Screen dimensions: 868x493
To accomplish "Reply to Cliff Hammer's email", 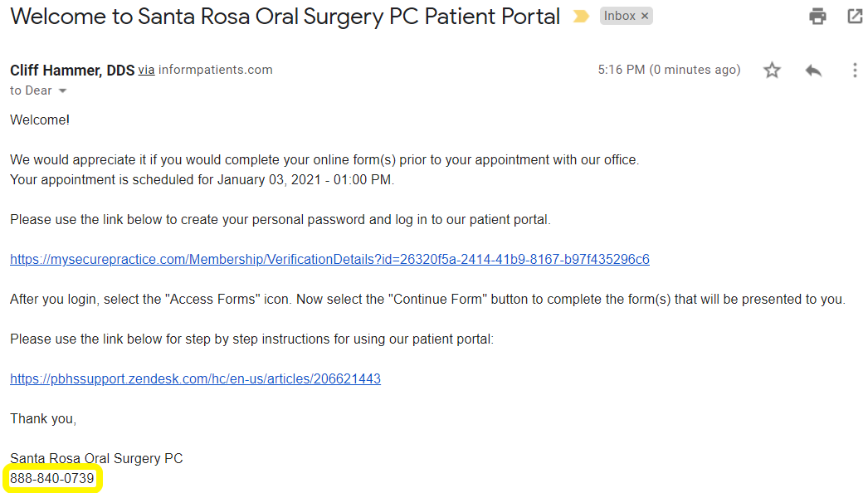I will (x=813, y=71).
